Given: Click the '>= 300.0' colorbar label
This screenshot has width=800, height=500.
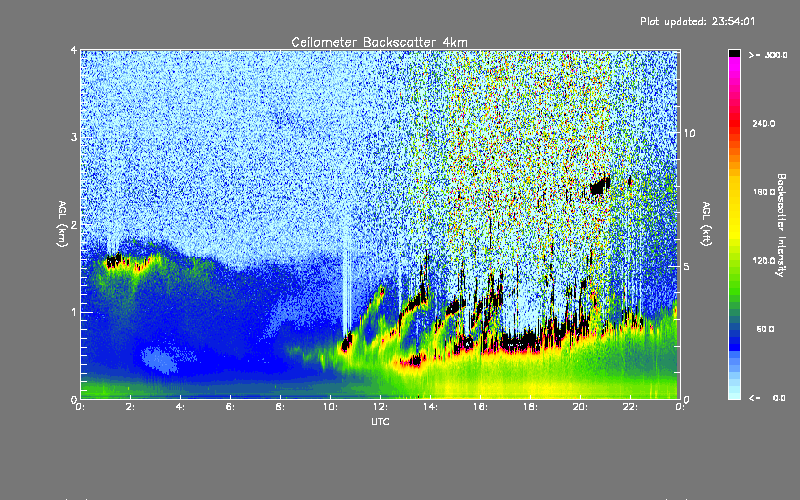Looking at the screenshot, I should pyautogui.click(x=768, y=55).
